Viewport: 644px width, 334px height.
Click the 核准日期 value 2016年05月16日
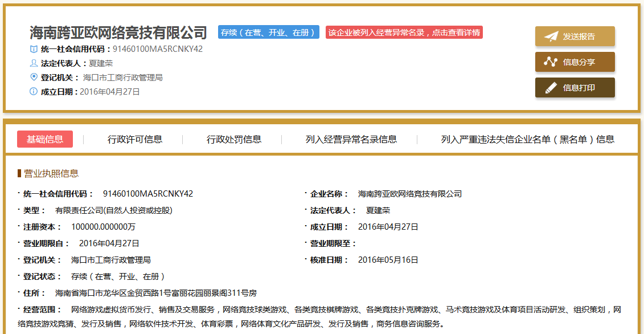(388, 260)
